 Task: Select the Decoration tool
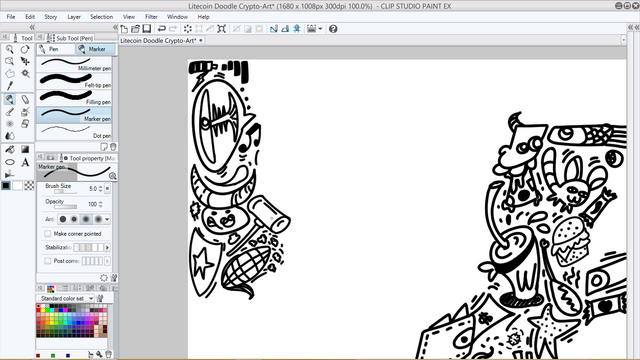[x=10, y=123]
